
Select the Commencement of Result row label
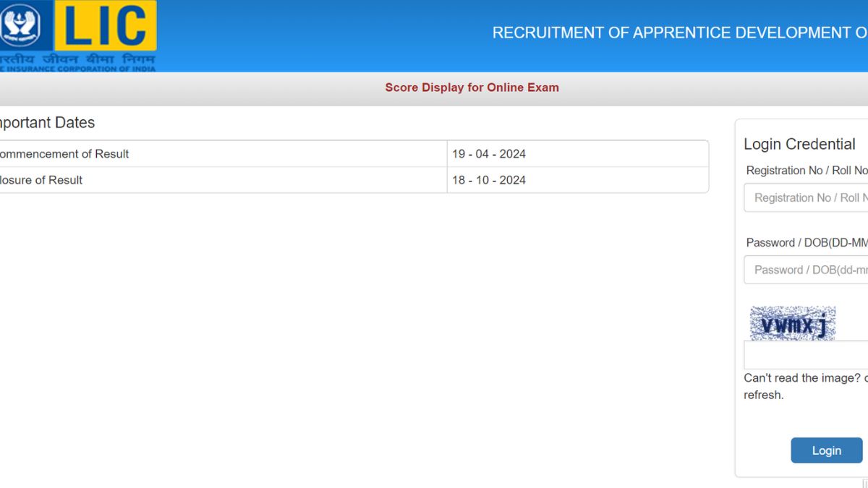(64, 154)
